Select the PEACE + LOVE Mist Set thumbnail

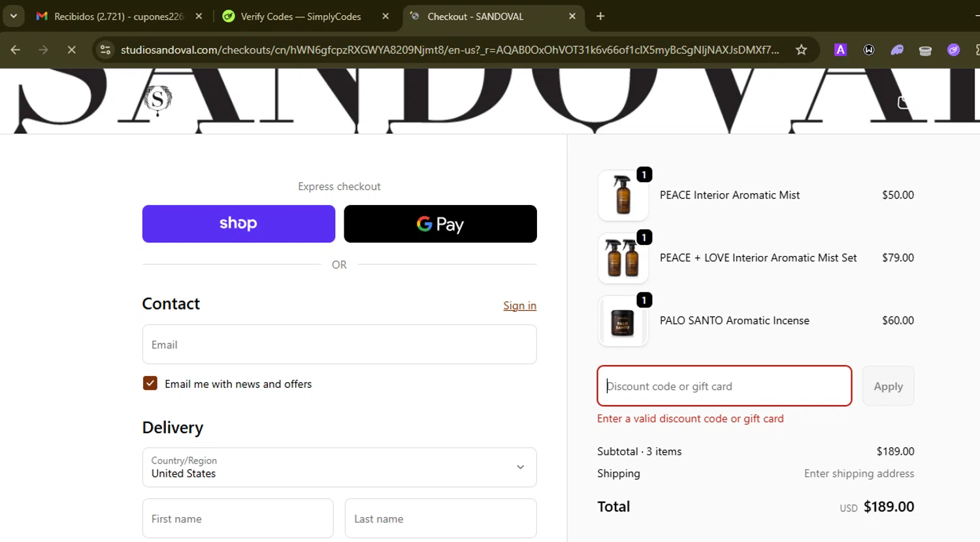click(x=623, y=258)
